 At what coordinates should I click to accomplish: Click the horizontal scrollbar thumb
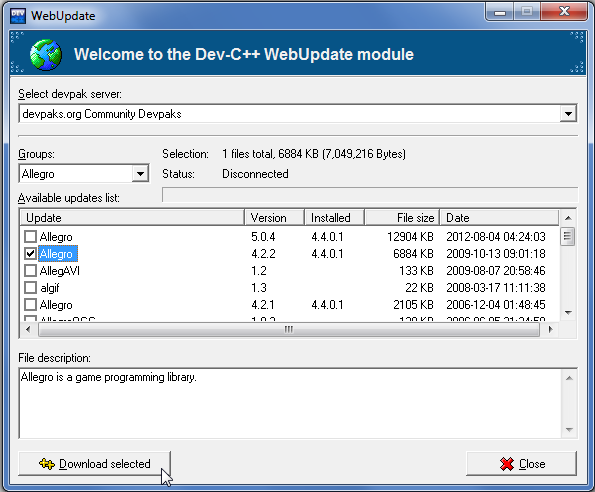pos(288,330)
